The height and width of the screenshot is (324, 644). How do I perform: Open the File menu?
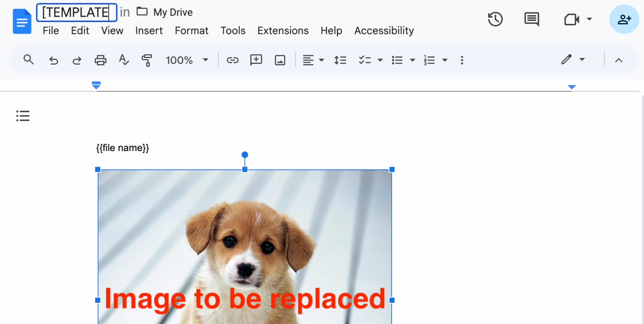coord(51,31)
